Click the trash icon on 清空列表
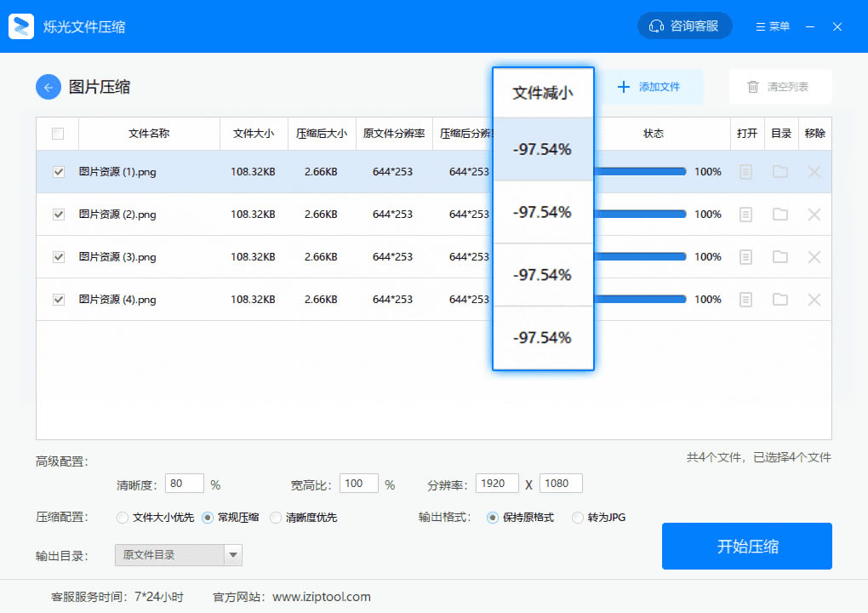The height and width of the screenshot is (613, 868). click(754, 86)
